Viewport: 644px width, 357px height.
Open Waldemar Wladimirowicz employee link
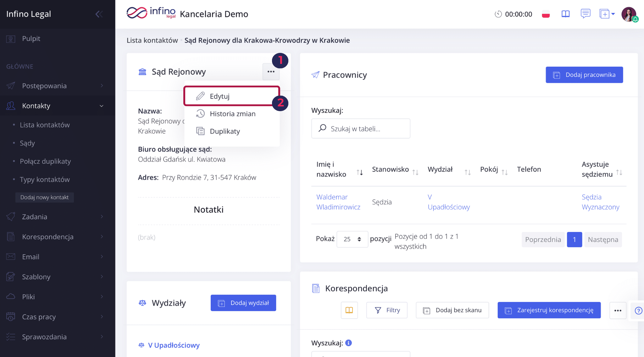point(338,202)
